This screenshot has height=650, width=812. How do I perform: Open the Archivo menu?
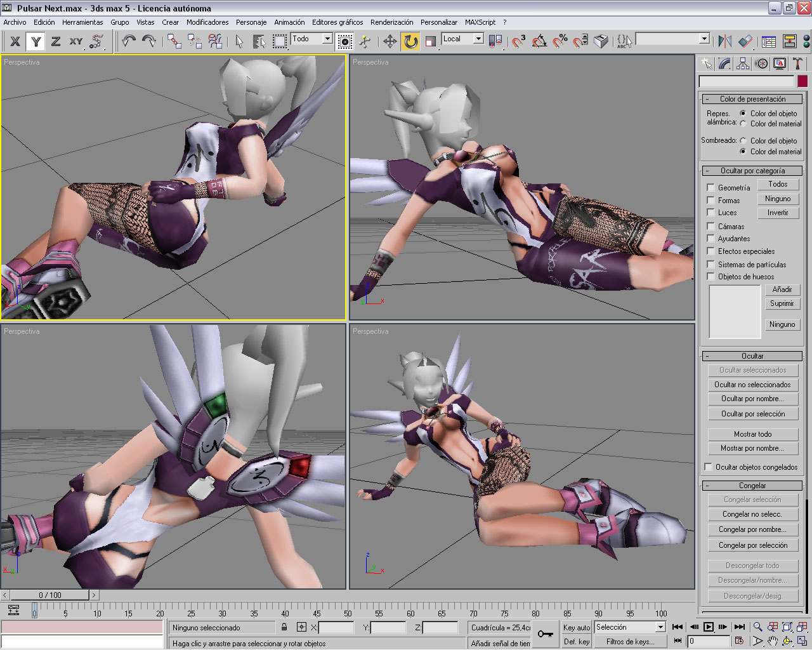[x=15, y=22]
